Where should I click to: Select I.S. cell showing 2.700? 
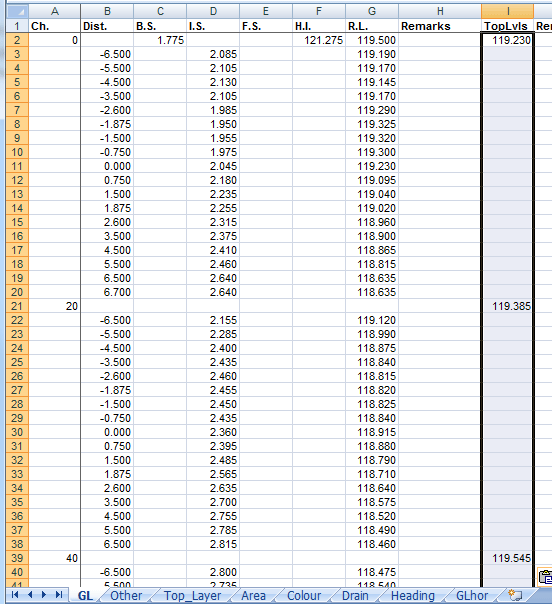(x=213, y=502)
